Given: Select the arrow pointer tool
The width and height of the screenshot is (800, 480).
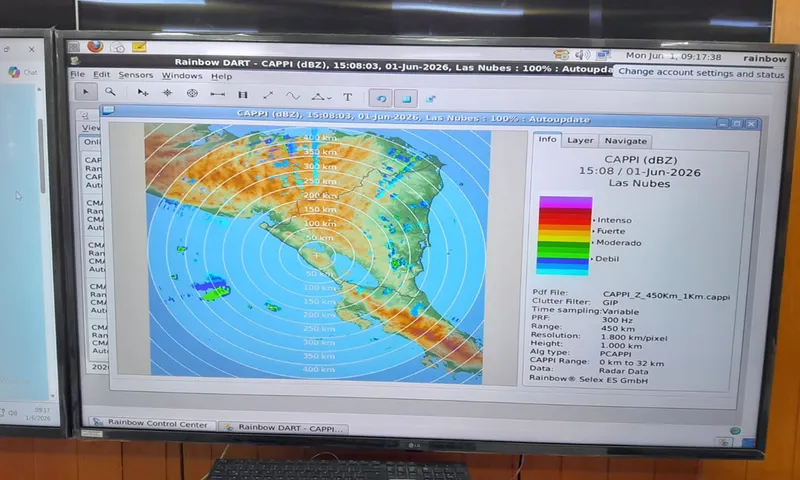Looking at the screenshot, I should (86, 92).
